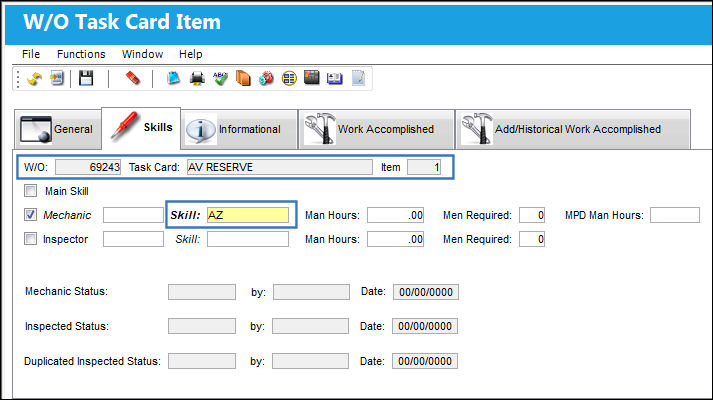Click the red eraser toolbar icon
Image resolution: width=713 pixels, height=400 pixels.
[132, 78]
